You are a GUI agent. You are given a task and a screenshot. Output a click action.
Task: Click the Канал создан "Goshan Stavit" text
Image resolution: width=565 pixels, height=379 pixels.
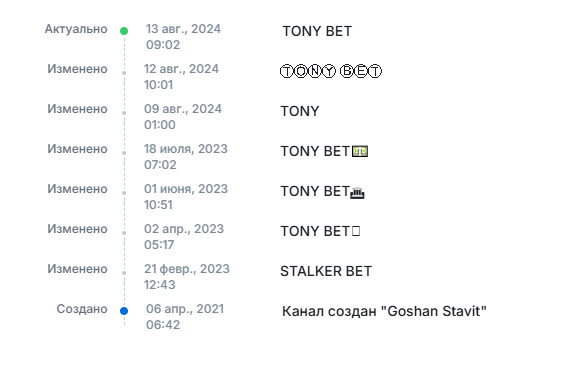click(x=384, y=311)
